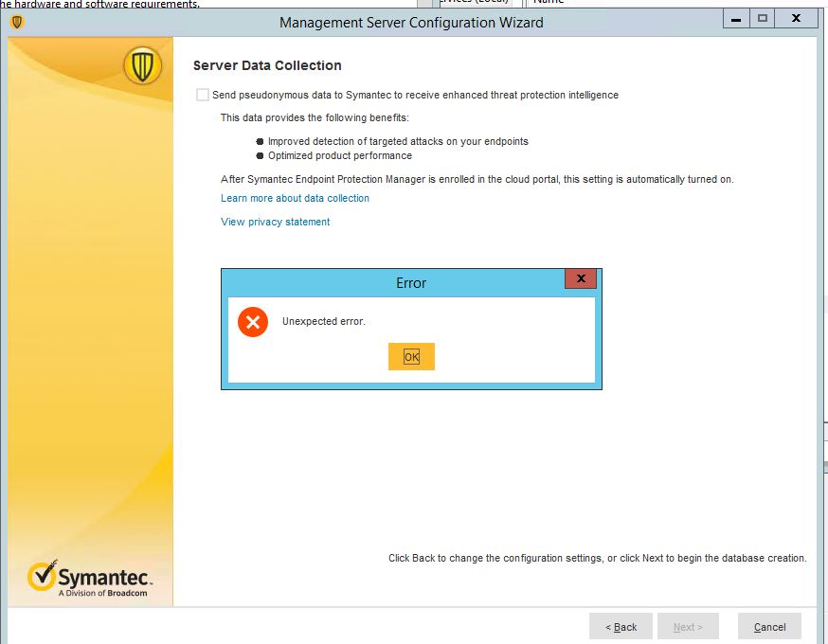Close the Management Server Configuration Wizard
828x644 pixels.
pos(797,19)
